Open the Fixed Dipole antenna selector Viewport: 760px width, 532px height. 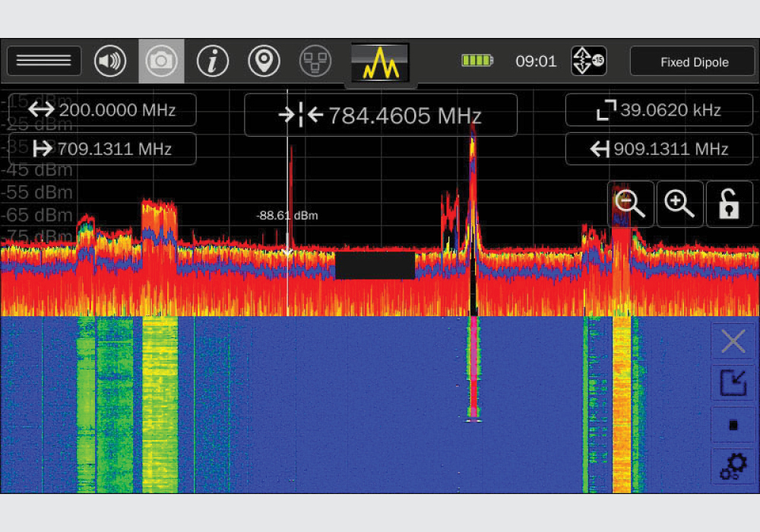click(694, 62)
